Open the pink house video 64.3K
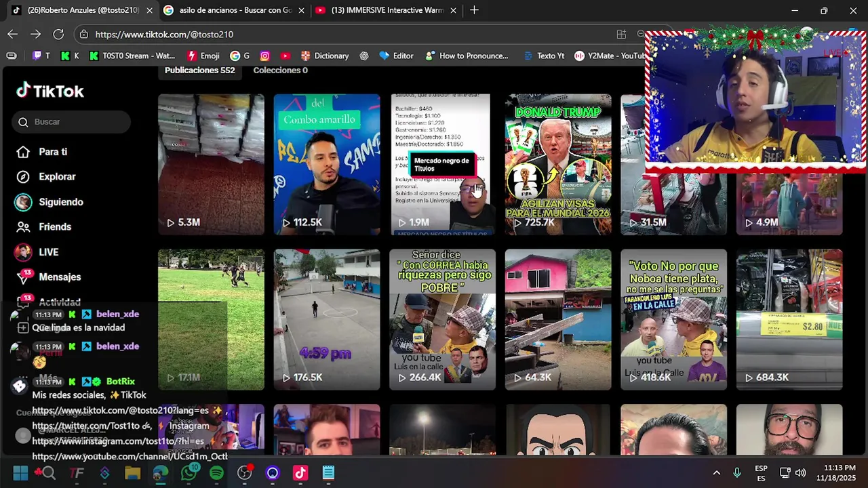 pos(558,319)
